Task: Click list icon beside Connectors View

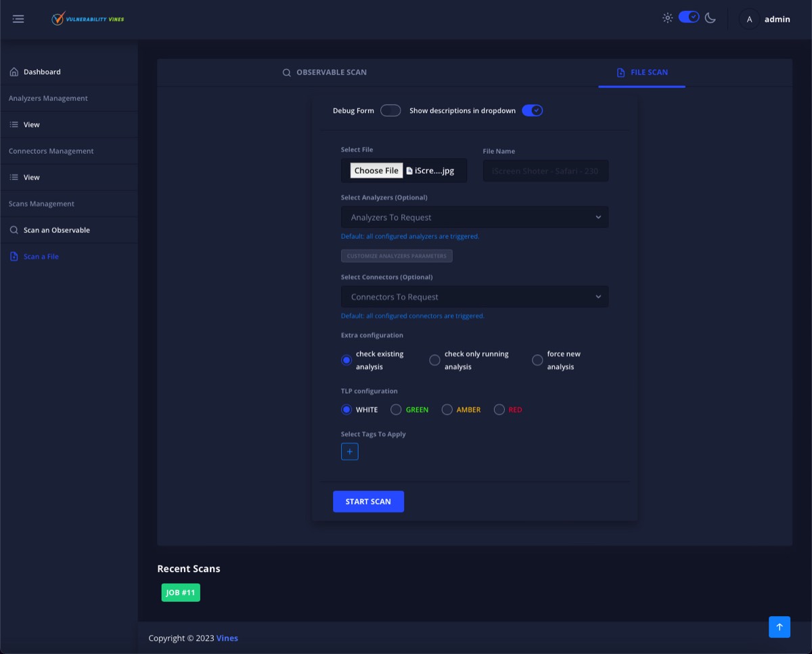Action: [x=14, y=177]
